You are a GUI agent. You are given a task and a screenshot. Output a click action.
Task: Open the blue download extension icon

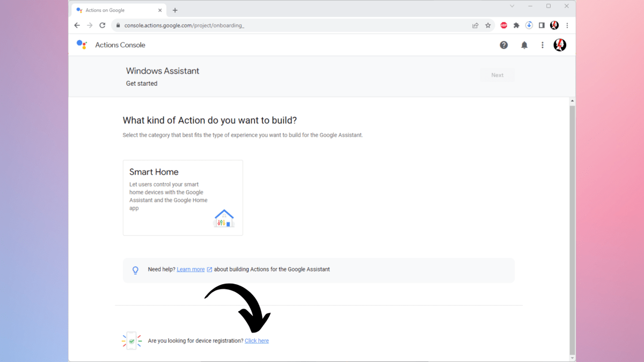coord(529,25)
